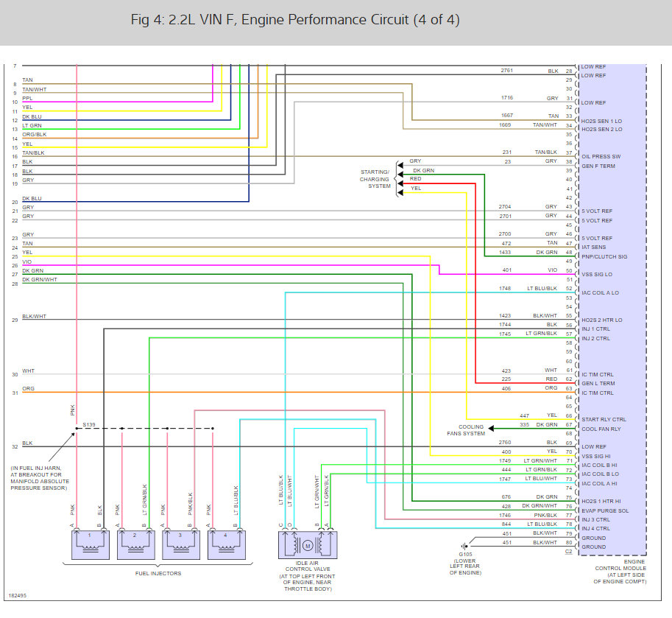Click circuit number 401 on VIO wire
The height and width of the screenshot is (618, 672).
507,270
